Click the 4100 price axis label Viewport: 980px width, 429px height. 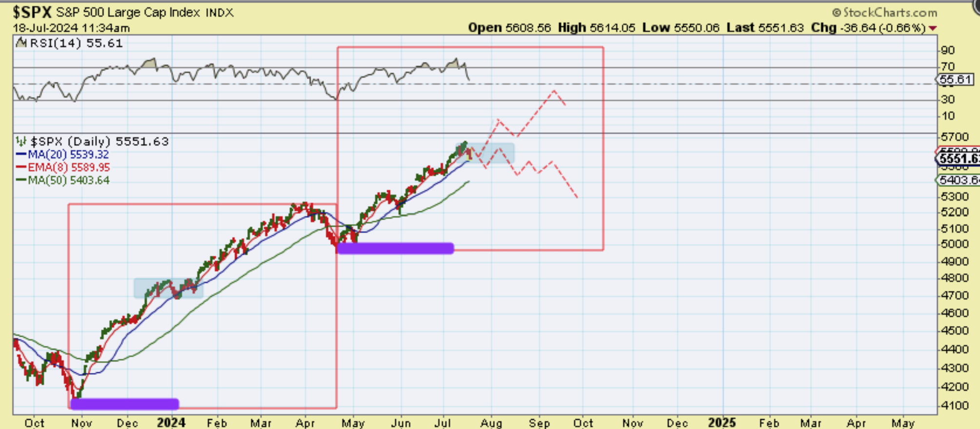955,406
